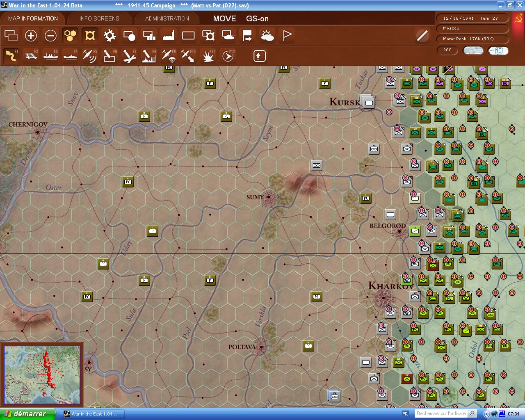Zoom in with the plus icon
Image resolution: width=525 pixels, height=420 pixels.
click(31, 36)
